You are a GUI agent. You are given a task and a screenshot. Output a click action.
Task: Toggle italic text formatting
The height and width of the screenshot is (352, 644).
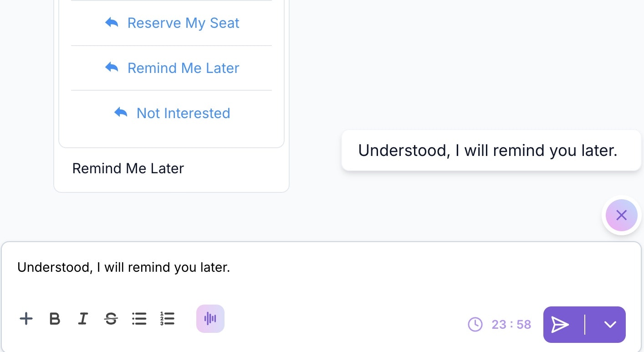pos(82,318)
